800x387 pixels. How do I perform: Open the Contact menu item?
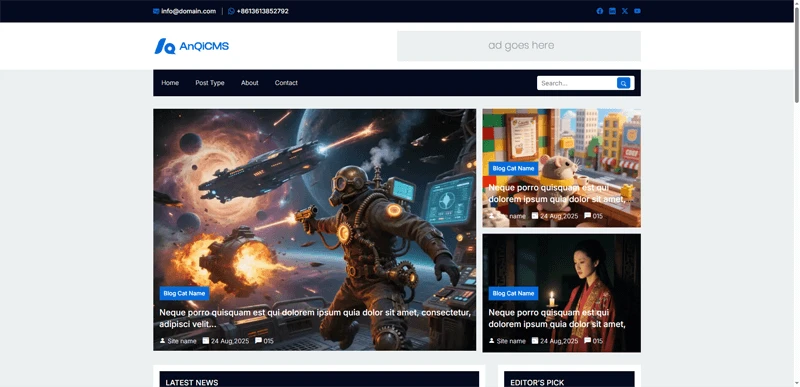pos(286,83)
